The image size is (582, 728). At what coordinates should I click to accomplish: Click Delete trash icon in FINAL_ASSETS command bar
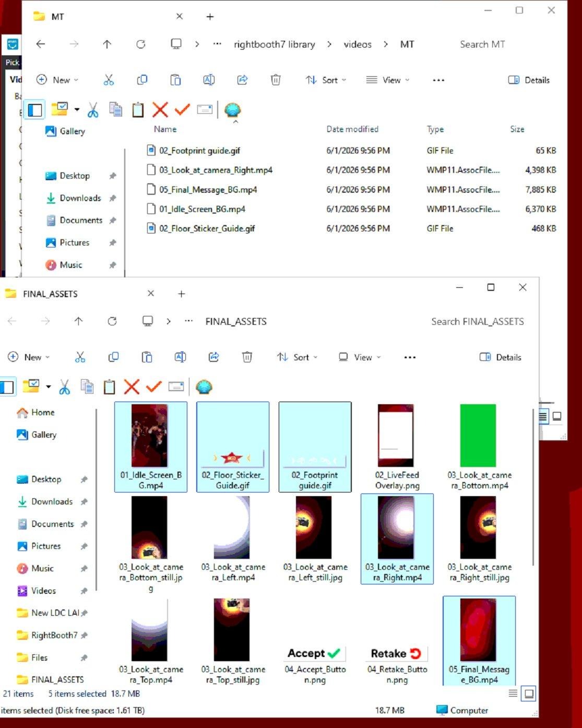coord(247,357)
